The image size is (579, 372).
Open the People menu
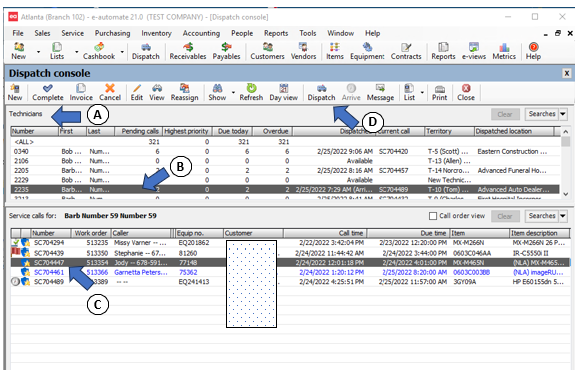coord(242,33)
